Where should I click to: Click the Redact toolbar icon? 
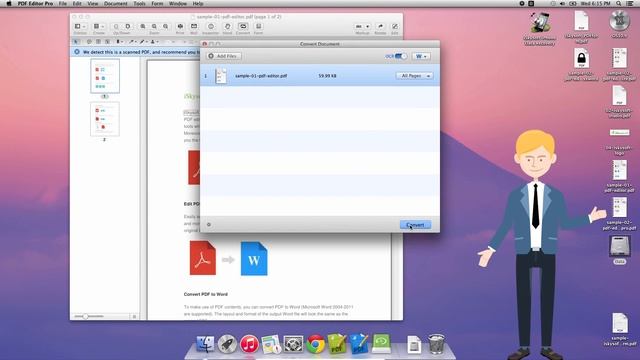380,27
